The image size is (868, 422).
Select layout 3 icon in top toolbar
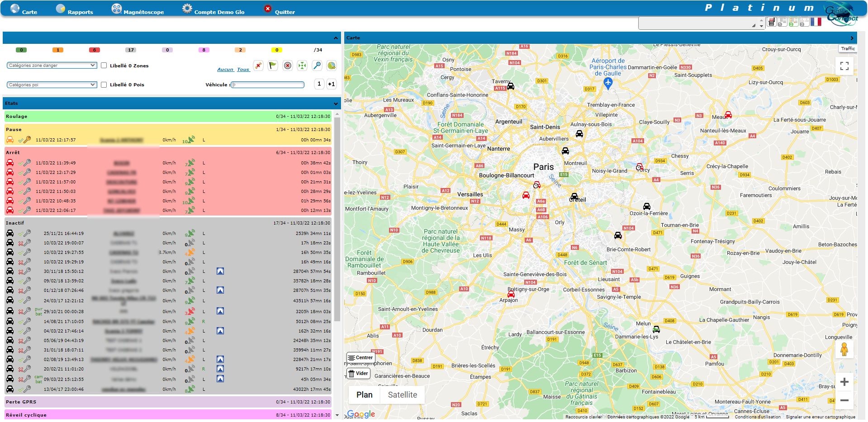point(804,22)
